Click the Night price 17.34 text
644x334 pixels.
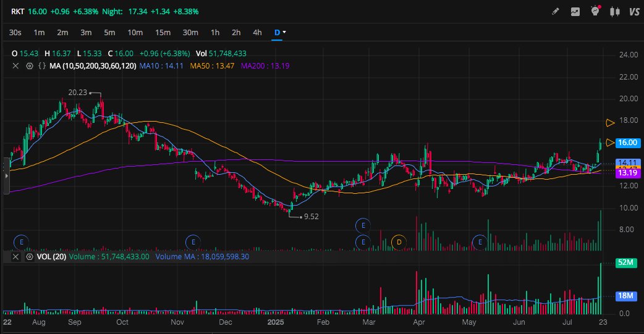click(x=138, y=12)
